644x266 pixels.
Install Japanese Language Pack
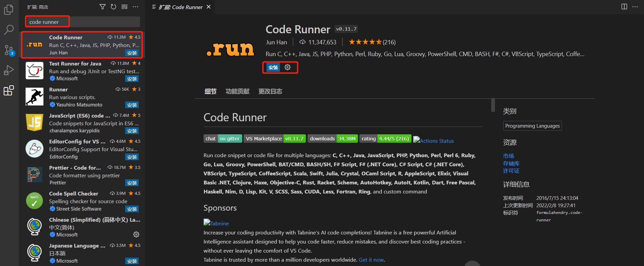(132, 261)
